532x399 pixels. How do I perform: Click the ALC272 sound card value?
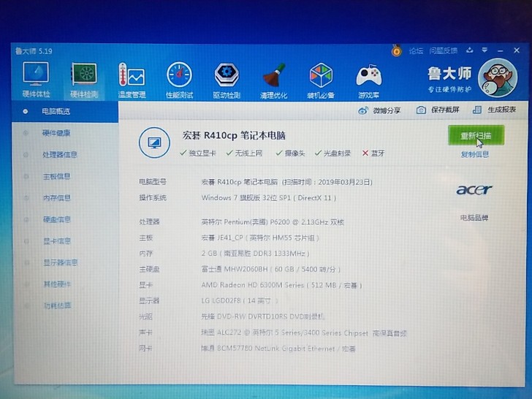304,333
